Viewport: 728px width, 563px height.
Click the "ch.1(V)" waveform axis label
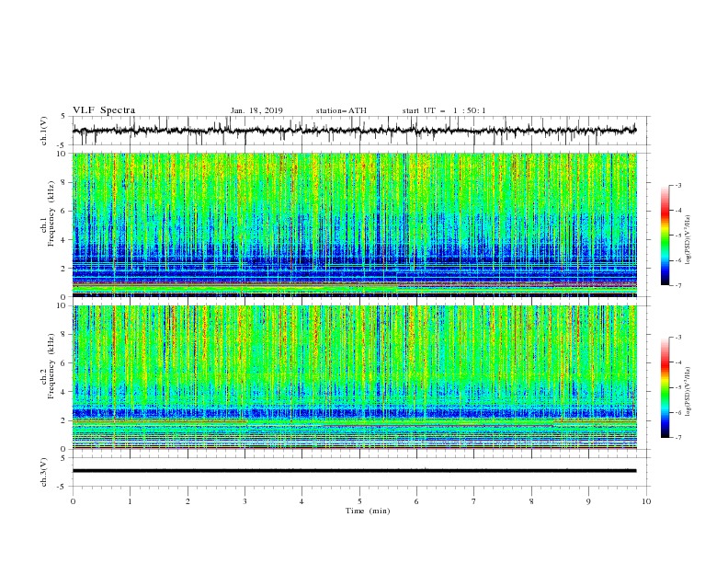44,131
